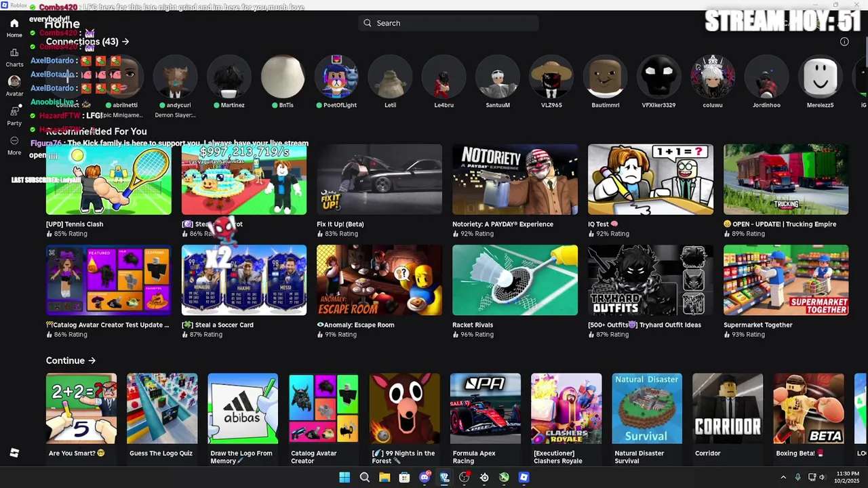Open the Steal a Soccer Card thumbnail

tap(244, 280)
